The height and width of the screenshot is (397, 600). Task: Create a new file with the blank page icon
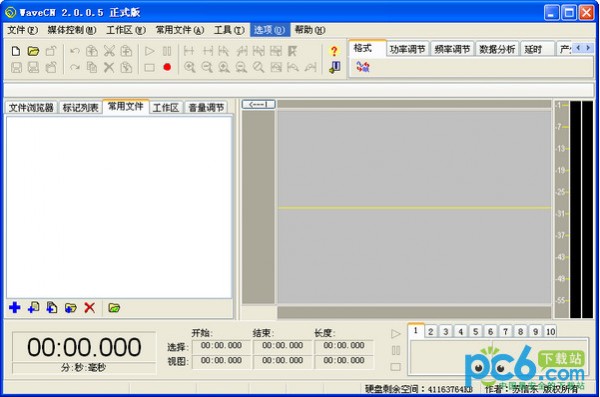click(16, 51)
